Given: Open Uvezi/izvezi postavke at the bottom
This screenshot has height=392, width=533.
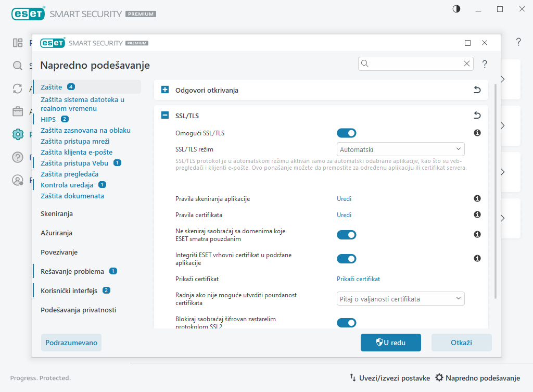Looking at the screenshot, I should click(395, 378).
